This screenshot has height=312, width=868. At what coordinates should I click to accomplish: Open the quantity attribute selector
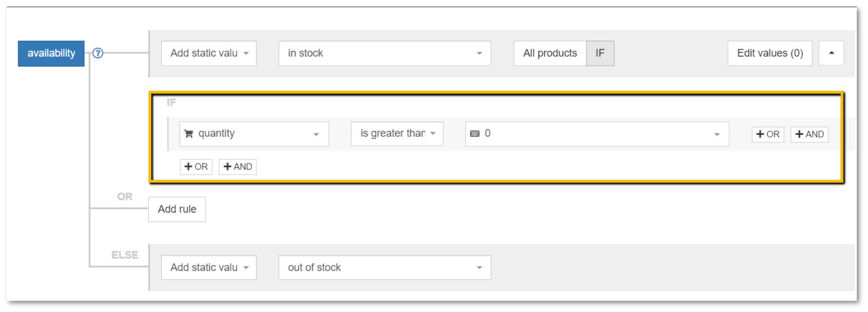coord(253,133)
